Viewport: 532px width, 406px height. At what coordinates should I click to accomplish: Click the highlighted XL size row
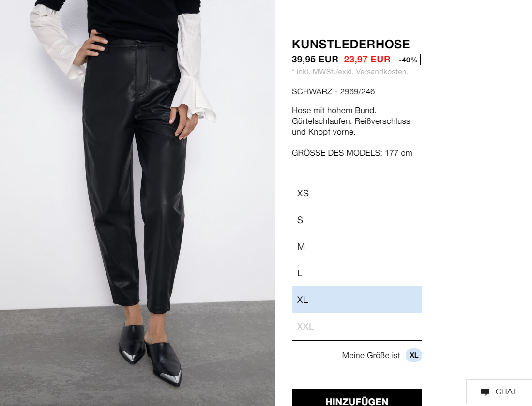(357, 300)
